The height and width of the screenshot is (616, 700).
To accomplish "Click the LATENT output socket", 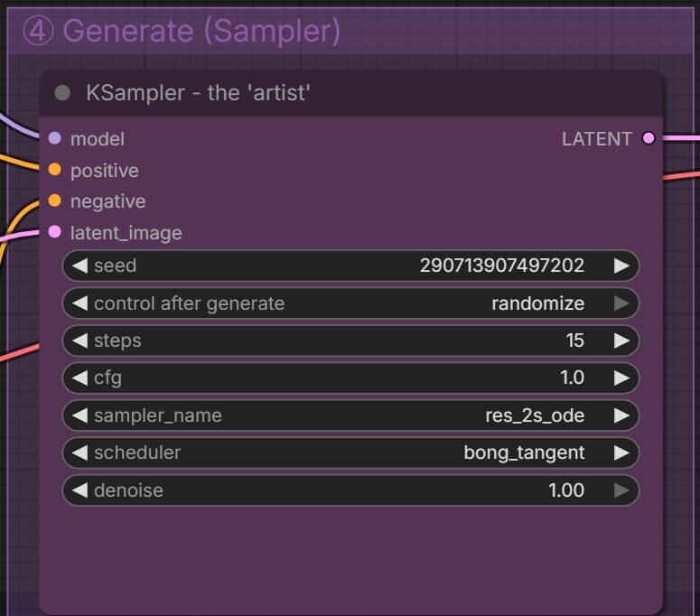I will (x=649, y=138).
